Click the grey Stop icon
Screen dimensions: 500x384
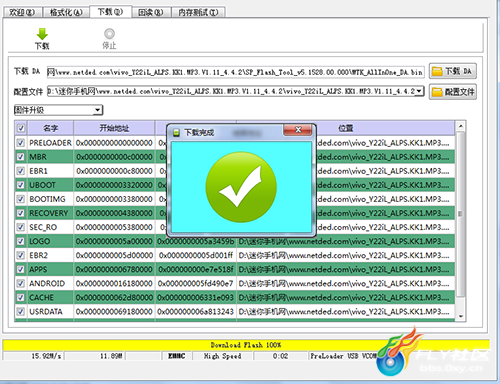(109, 34)
